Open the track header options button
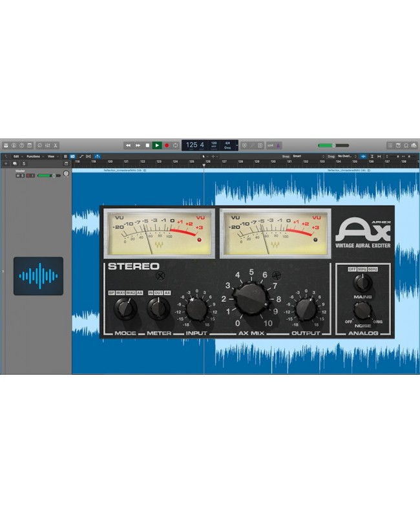Image resolution: width=420 pixels, height=513 pixels. point(66,163)
